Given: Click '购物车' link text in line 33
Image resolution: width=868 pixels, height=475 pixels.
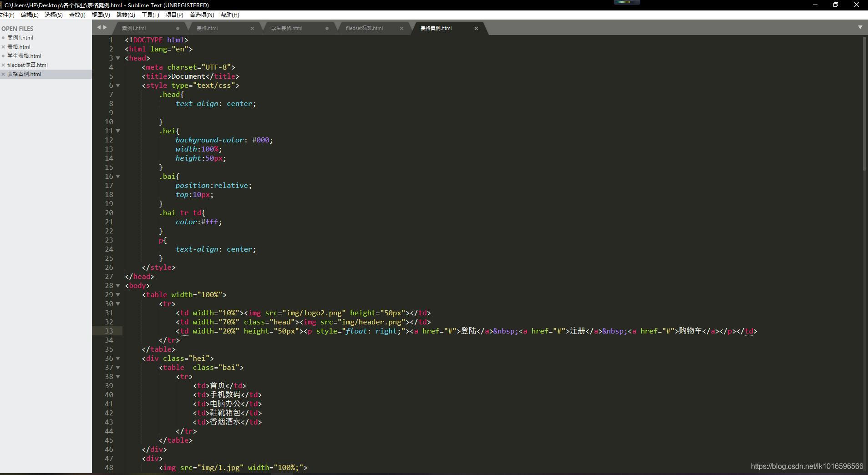Looking at the screenshot, I should tap(690, 331).
